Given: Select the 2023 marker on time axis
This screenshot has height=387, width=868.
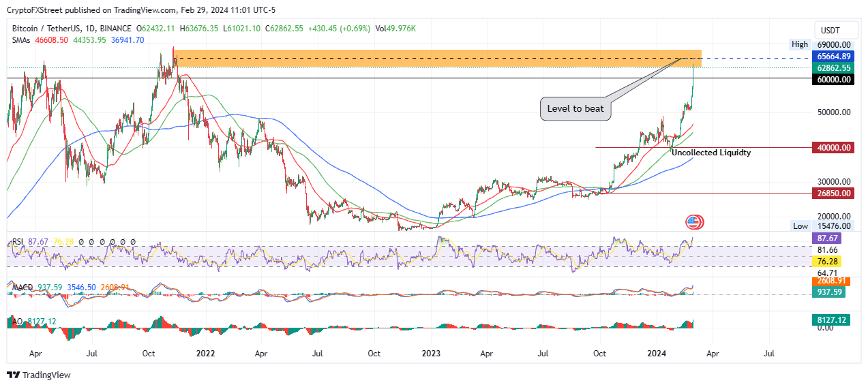Looking at the screenshot, I should (430, 354).
